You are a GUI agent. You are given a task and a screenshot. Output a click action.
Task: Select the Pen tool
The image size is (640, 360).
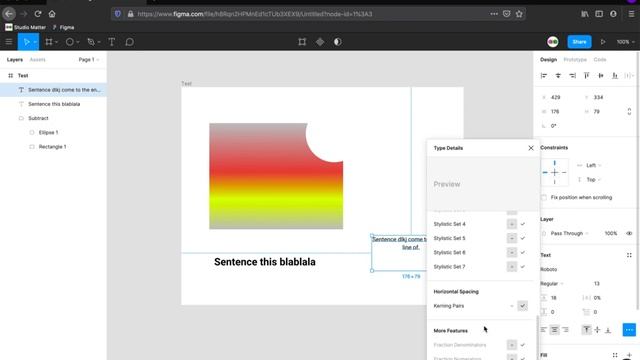coord(91,42)
